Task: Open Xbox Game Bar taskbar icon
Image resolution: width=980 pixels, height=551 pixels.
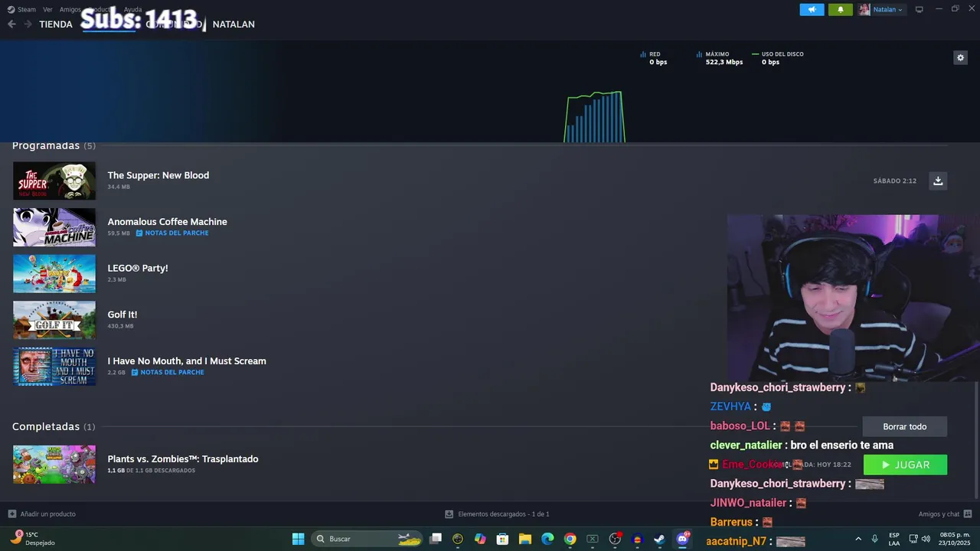Action: 592,539
